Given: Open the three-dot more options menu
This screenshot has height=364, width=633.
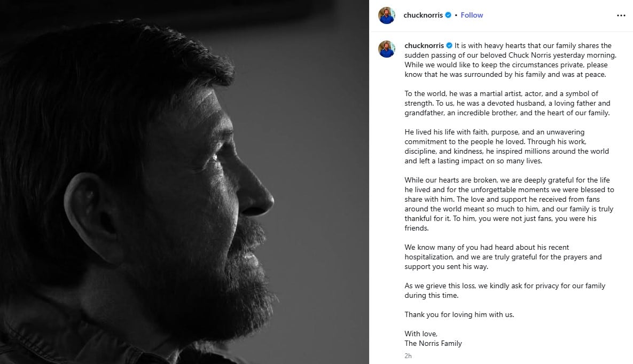Looking at the screenshot, I should coord(621,15).
